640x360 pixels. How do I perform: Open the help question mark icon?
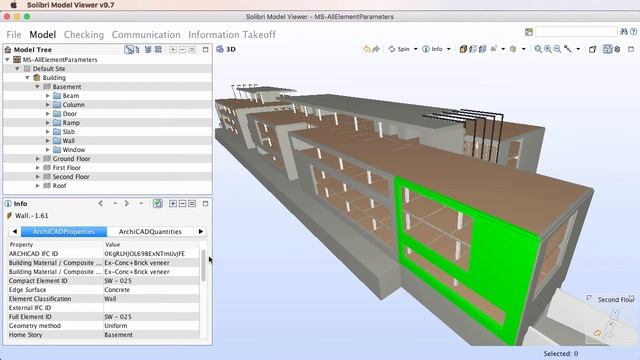(633, 31)
